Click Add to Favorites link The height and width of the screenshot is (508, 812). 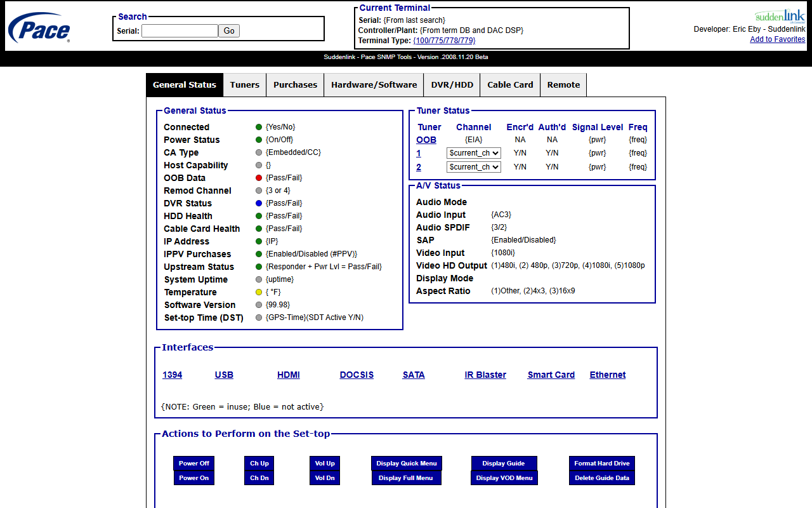point(778,39)
